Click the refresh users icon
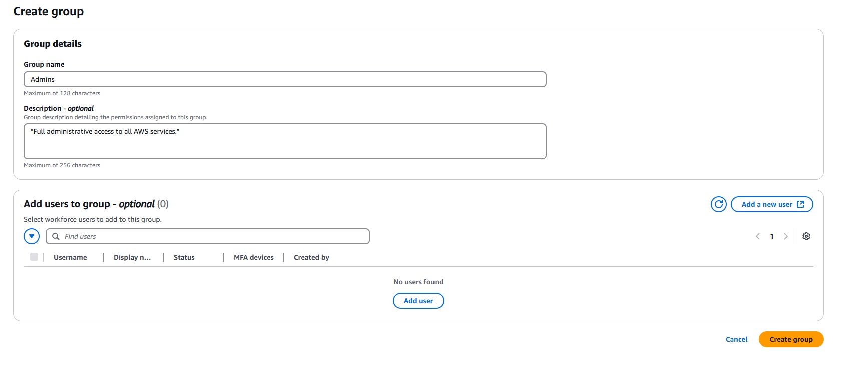 [x=718, y=204]
